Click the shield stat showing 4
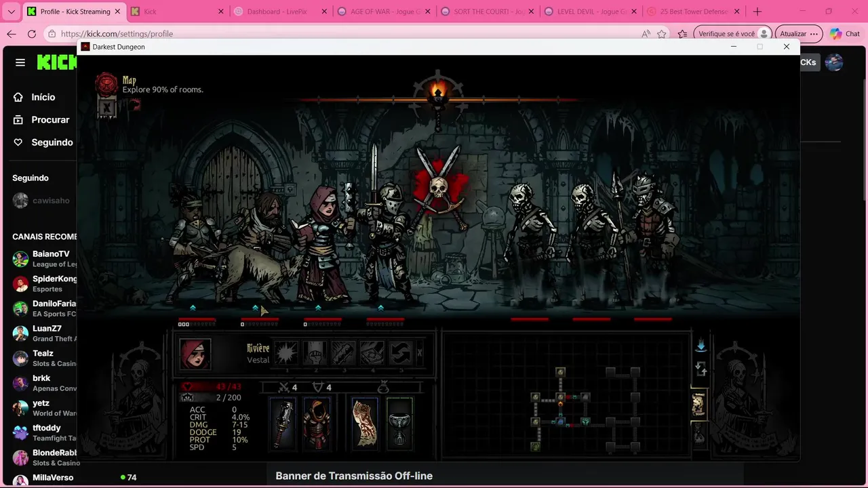The width and height of the screenshot is (868, 488). click(x=322, y=388)
